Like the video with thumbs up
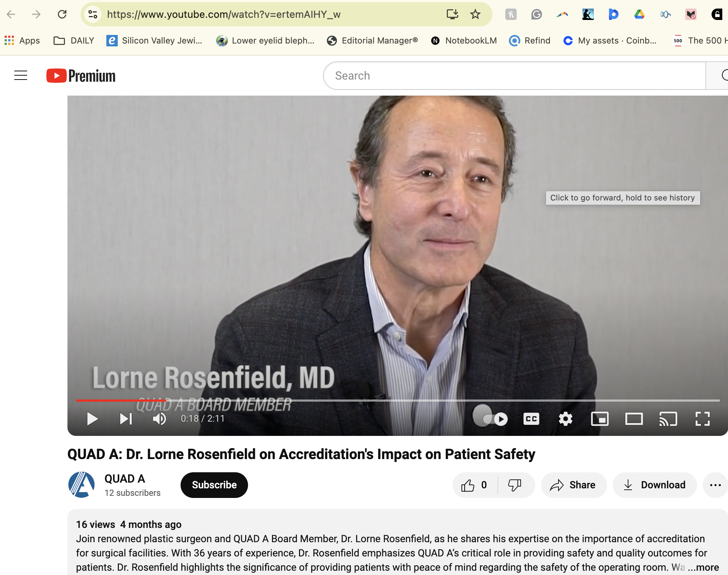728x575 pixels. pos(475,485)
